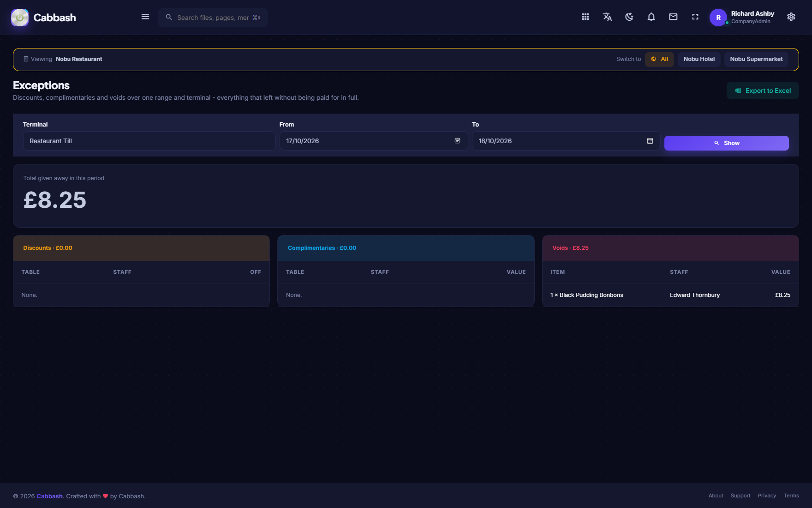This screenshot has height=508, width=812.
Task: Click the Richard Ashby avatar
Action: tap(718, 18)
